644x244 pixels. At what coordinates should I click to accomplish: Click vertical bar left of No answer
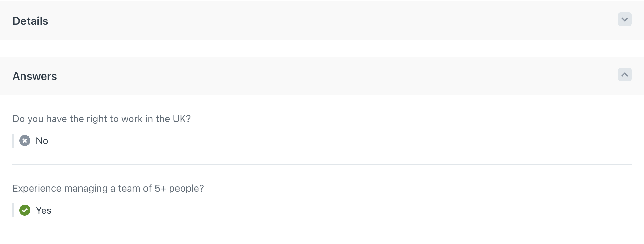pos(13,141)
